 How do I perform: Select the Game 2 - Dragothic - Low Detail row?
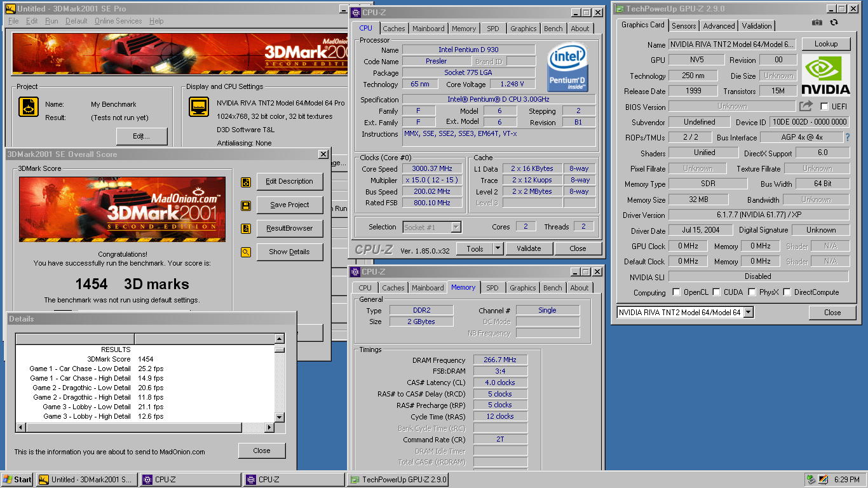[144, 388]
